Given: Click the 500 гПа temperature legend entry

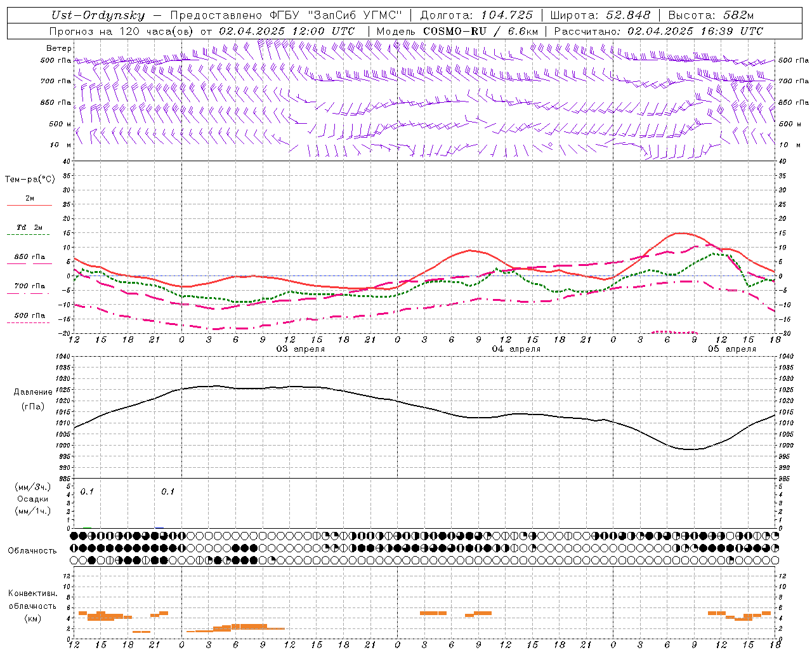Looking at the screenshot, I should click(x=29, y=315).
